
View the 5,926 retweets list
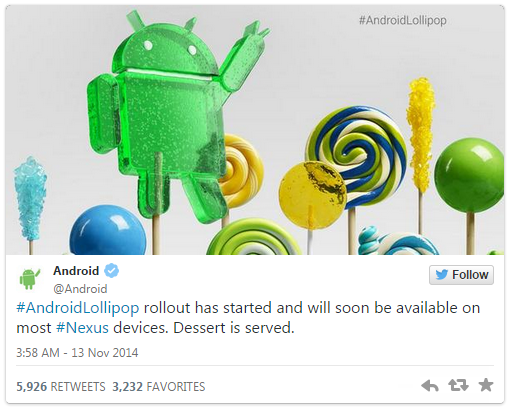pyautogui.click(x=61, y=387)
